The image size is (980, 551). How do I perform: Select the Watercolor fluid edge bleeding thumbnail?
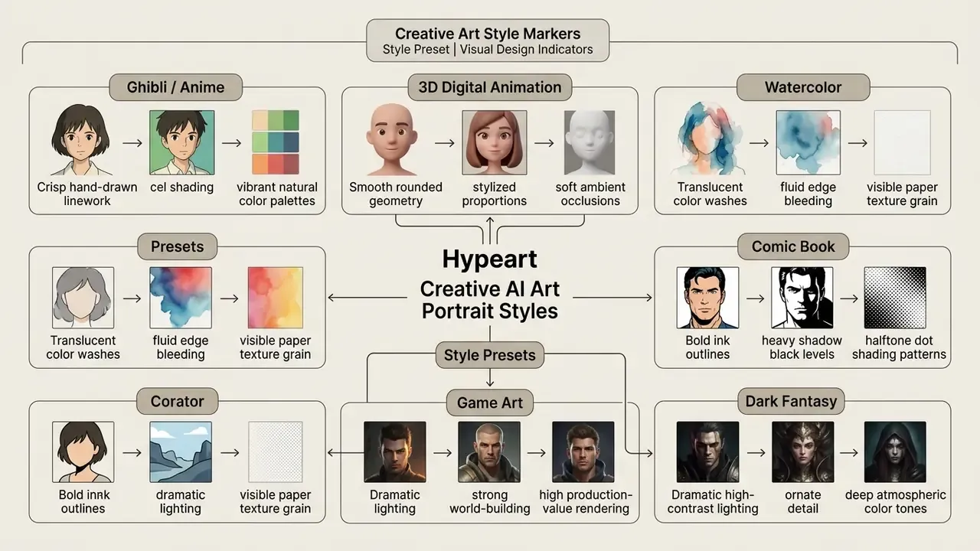pos(808,142)
